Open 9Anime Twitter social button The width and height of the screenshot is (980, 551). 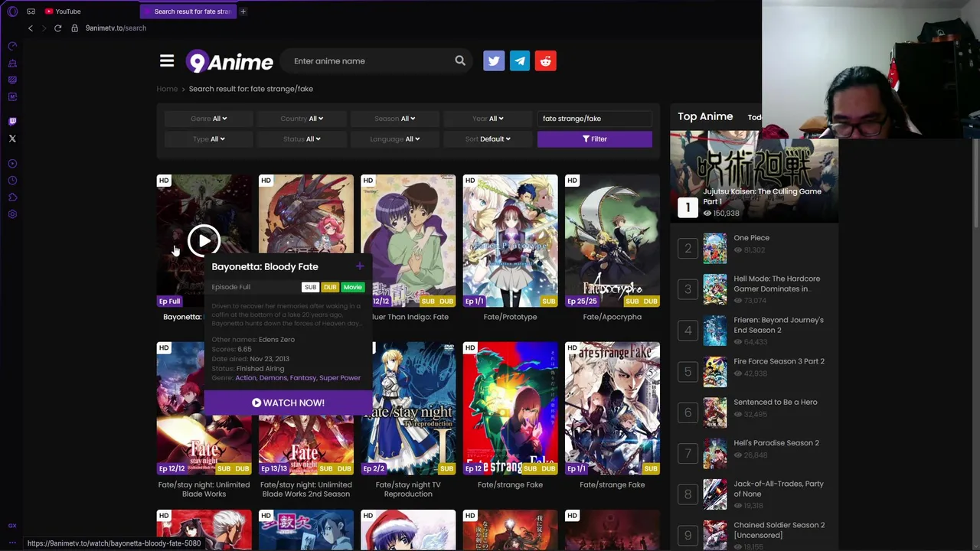(494, 61)
